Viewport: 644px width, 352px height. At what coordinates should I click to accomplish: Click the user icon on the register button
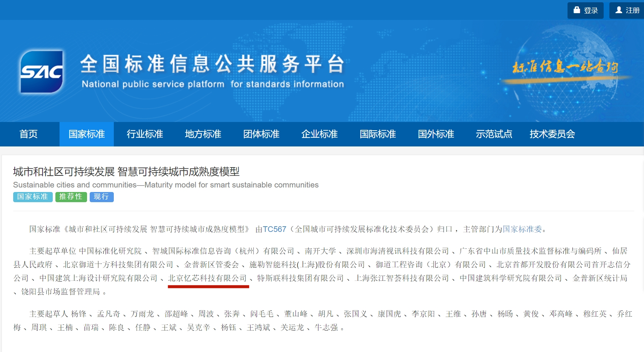[x=618, y=10]
